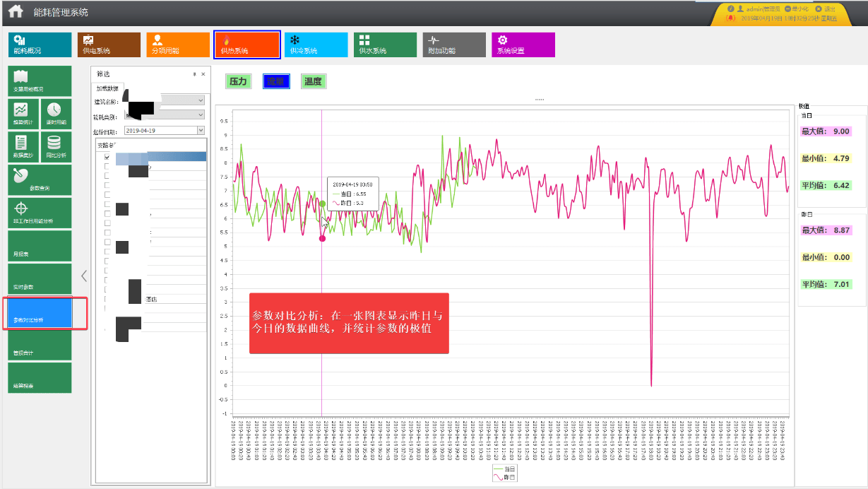Tick the second checkbox in branch list
868x489 pixels.
coord(107,167)
